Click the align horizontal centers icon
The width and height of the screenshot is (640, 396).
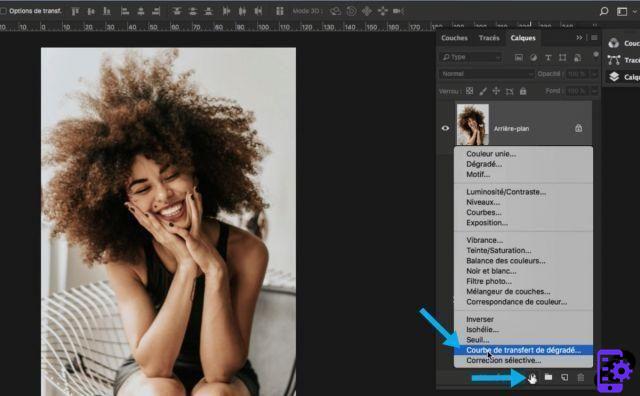[x=141, y=11]
